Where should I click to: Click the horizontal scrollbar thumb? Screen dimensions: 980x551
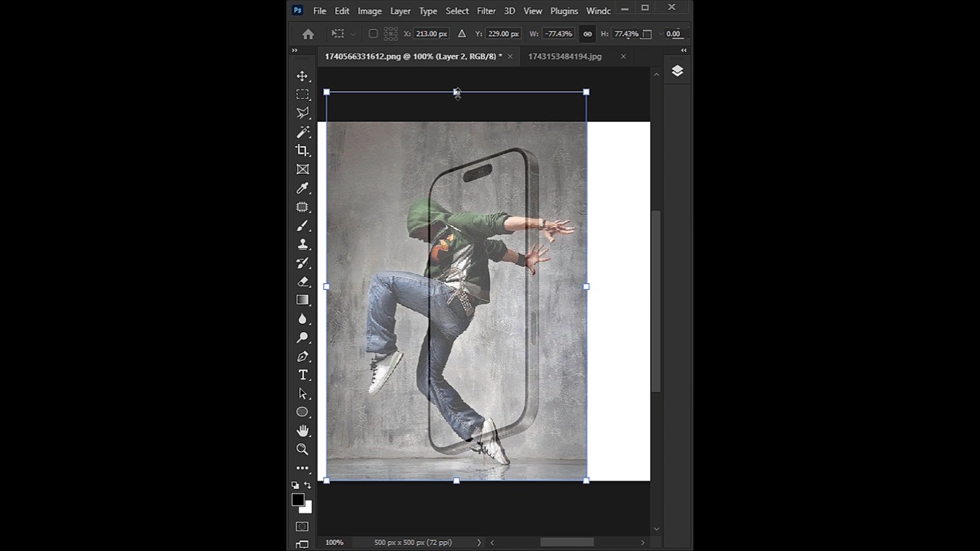point(567,543)
